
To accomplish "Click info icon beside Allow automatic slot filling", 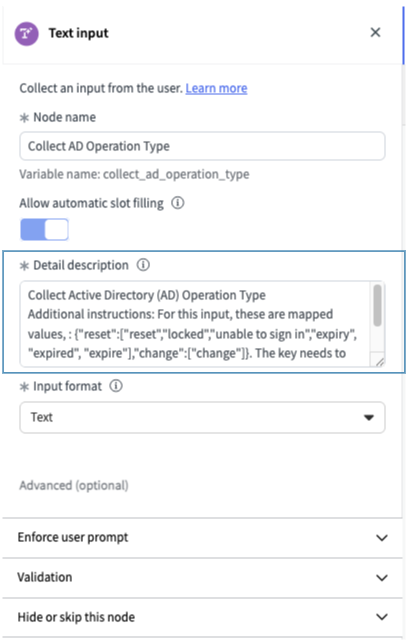I will [178, 203].
